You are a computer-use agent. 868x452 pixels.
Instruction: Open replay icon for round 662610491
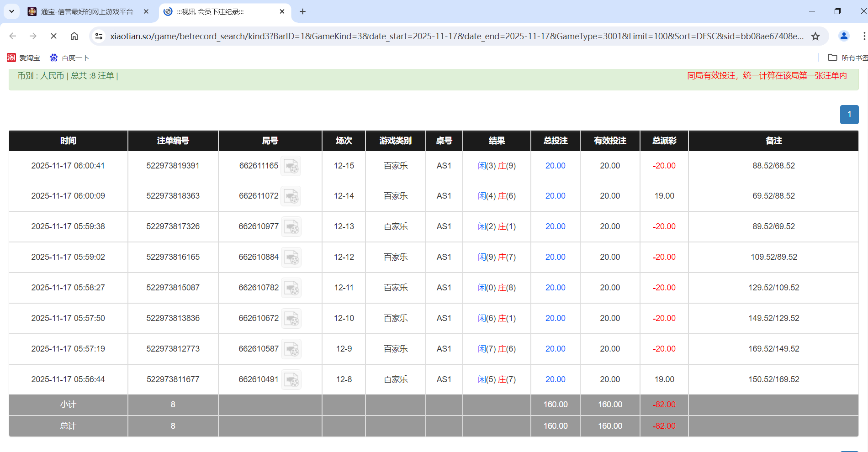pyautogui.click(x=291, y=380)
